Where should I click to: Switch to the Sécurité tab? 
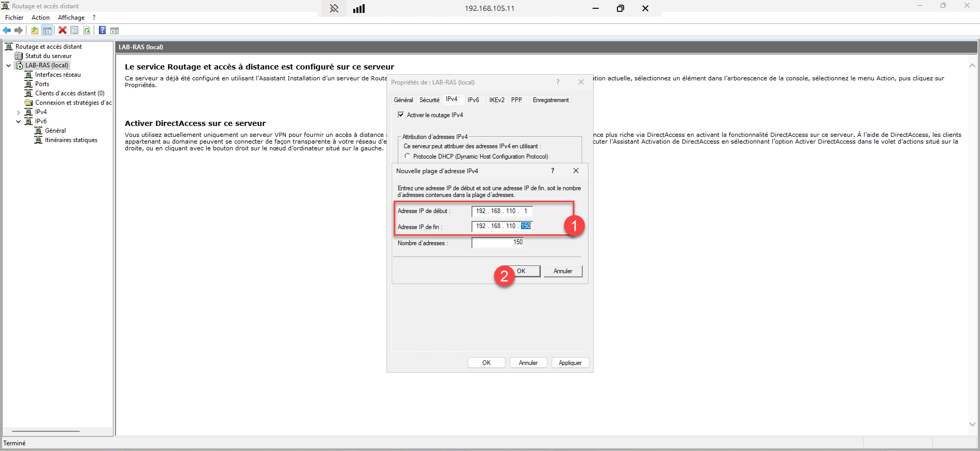[x=429, y=100]
